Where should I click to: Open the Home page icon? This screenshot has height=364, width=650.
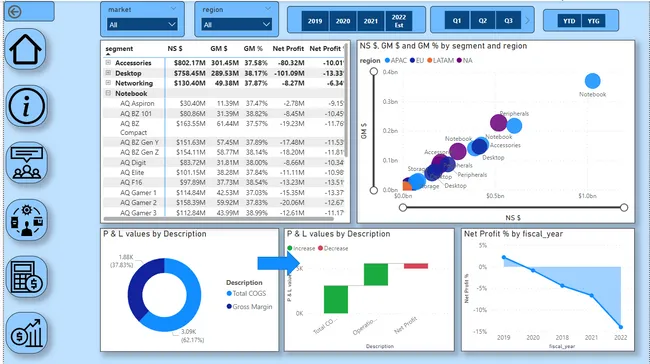coord(26,49)
